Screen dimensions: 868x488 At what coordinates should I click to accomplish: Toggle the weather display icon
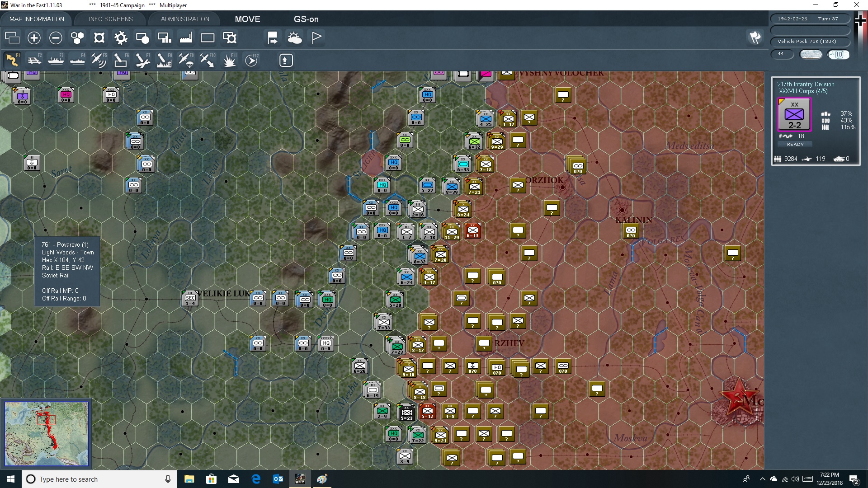295,38
